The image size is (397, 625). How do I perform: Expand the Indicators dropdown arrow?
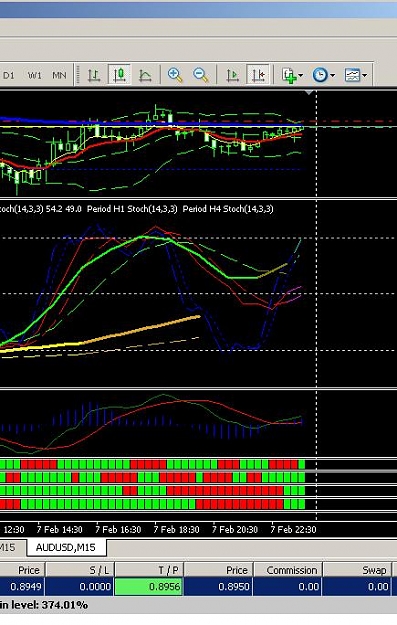coord(301,75)
